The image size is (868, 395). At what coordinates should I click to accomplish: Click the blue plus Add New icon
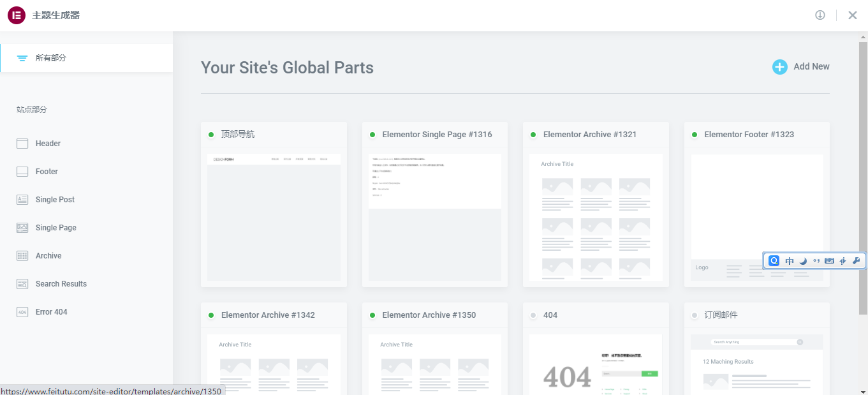click(779, 67)
